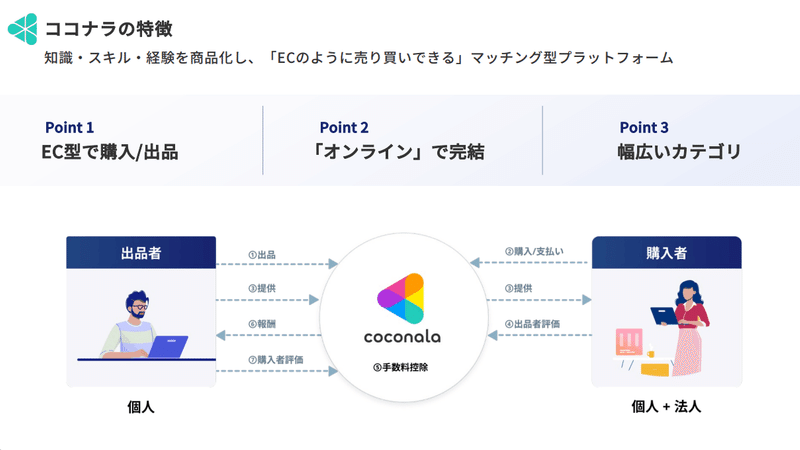
Task: Click Point 2 「オンライン」で完結 section
Action: 397,141
